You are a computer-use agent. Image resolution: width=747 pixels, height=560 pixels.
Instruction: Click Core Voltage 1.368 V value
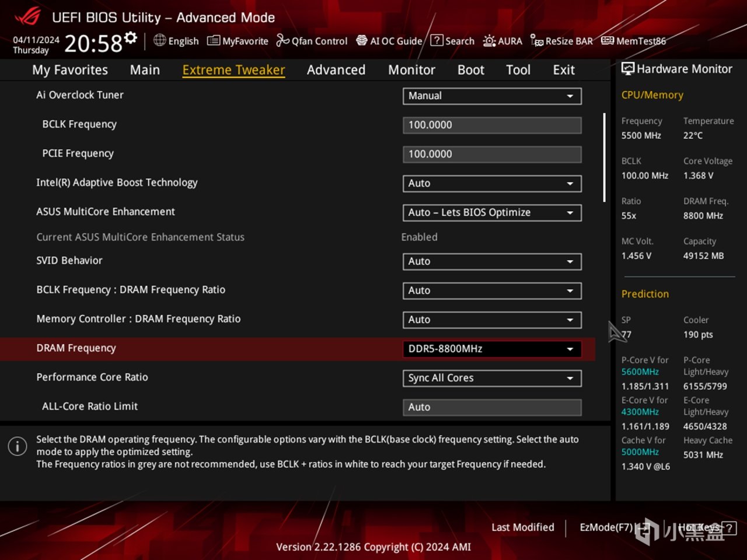698,176
